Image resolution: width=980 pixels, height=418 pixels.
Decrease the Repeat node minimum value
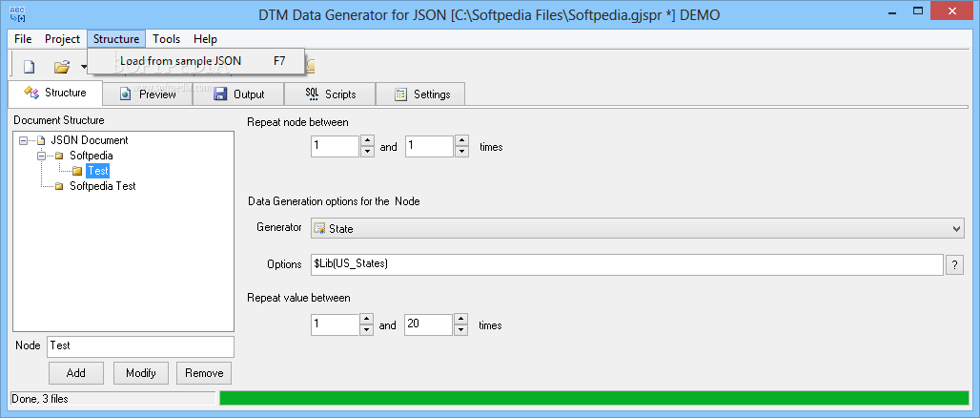coord(368,152)
